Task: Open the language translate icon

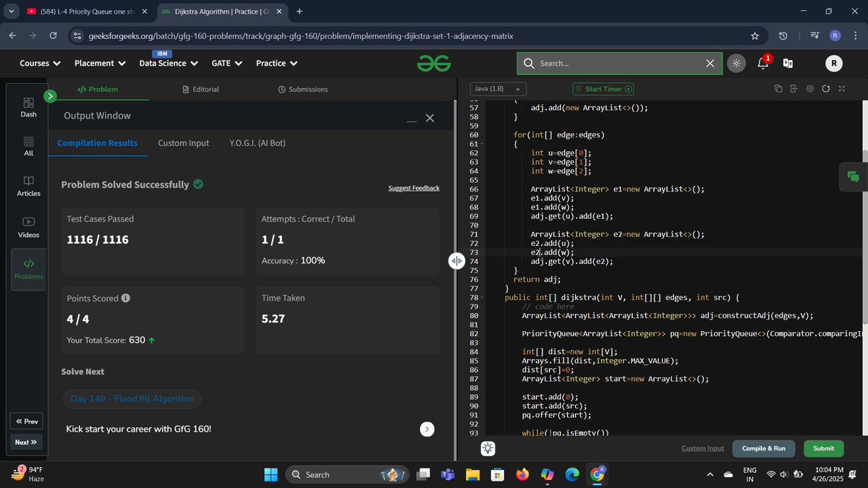Action: tap(788, 64)
